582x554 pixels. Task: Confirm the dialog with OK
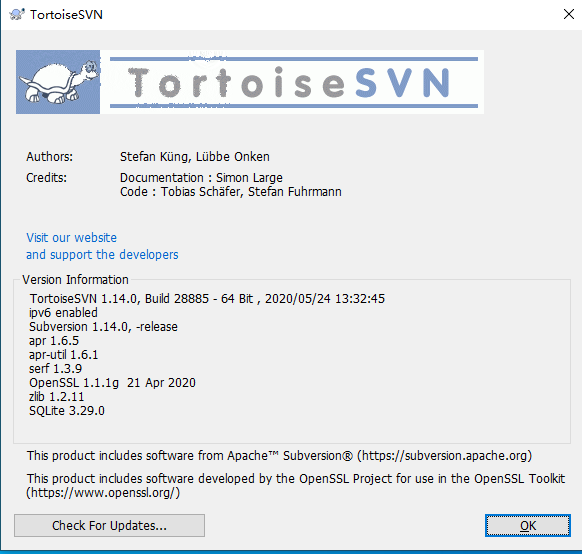pos(528,525)
